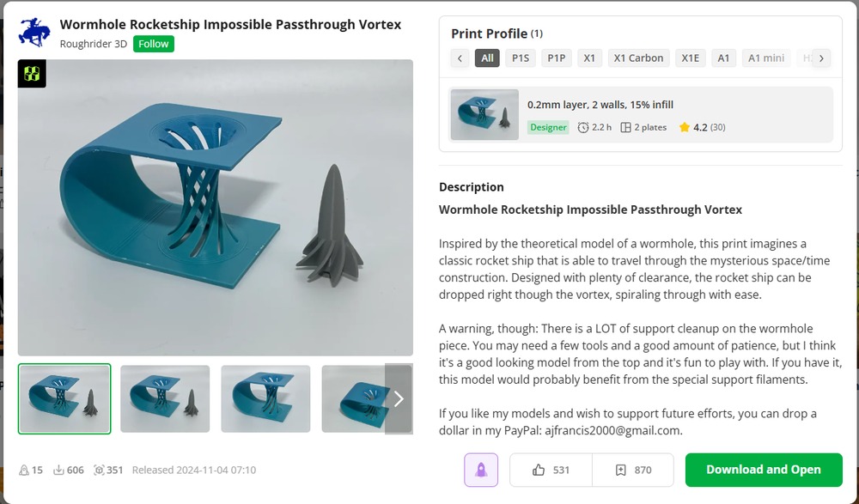Click the green badge icon on main image

pyautogui.click(x=32, y=73)
